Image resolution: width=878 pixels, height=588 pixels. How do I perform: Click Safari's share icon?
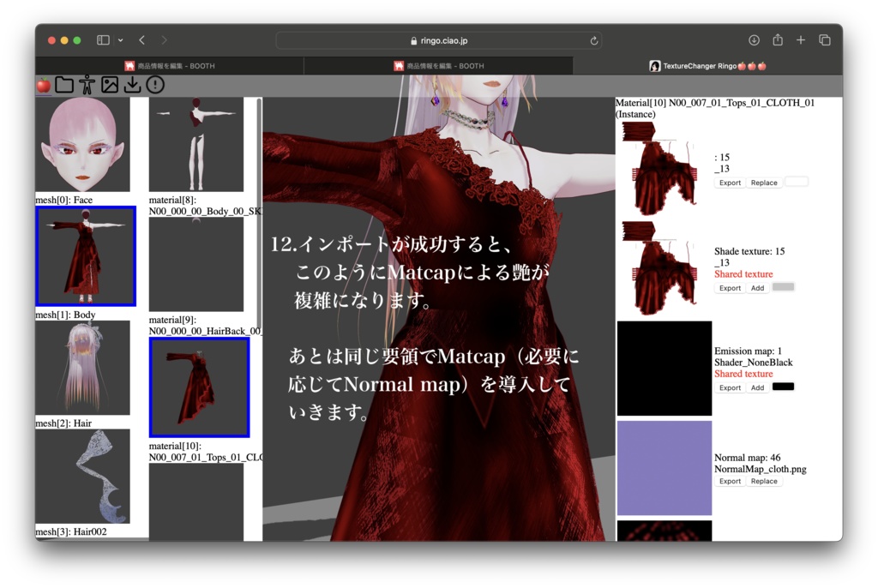pyautogui.click(x=779, y=39)
